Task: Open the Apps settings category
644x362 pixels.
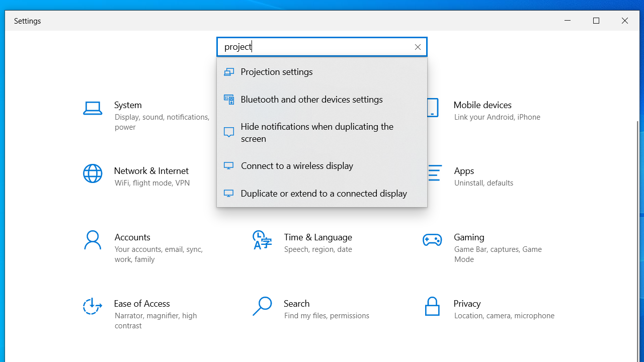Action: coord(464,171)
